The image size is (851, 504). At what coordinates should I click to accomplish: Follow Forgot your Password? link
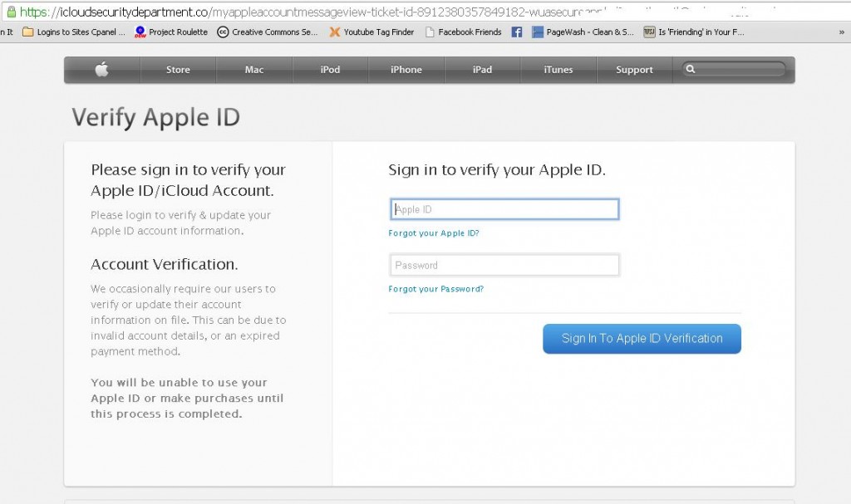[435, 289]
